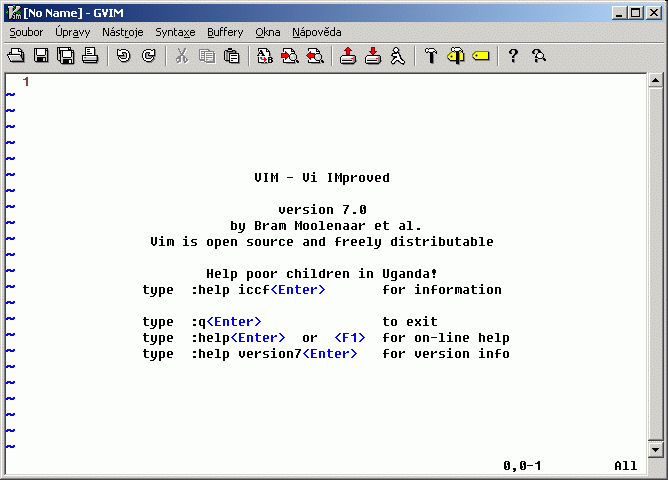Click the Save session icon
This screenshot has height=480, width=668.
[373, 56]
